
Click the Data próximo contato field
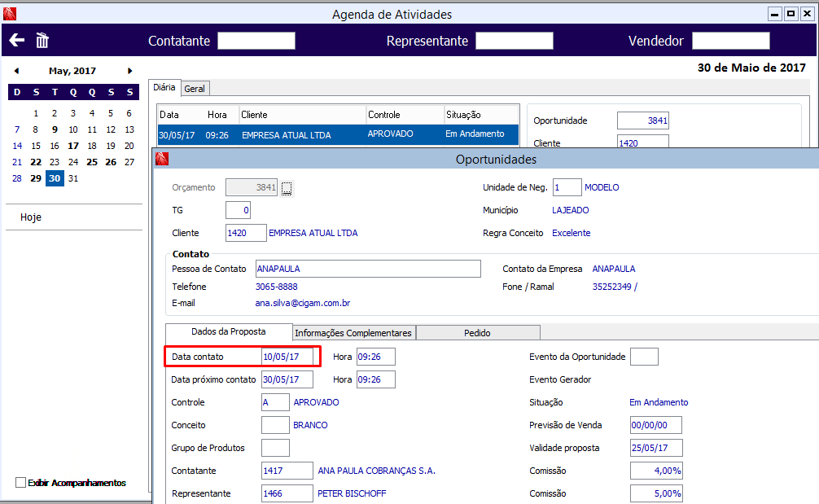pos(287,379)
